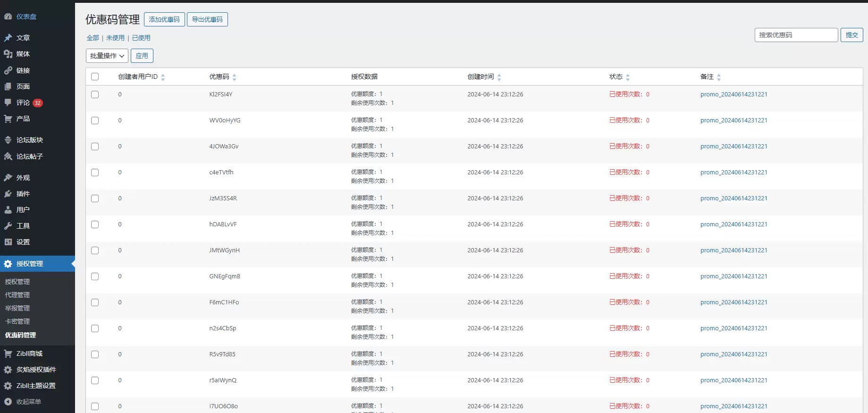Image resolution: width=868 pixels, height=413 pixels.
Task: Tick the select-all checkbox in table header
Action: [x=95, y=77]
